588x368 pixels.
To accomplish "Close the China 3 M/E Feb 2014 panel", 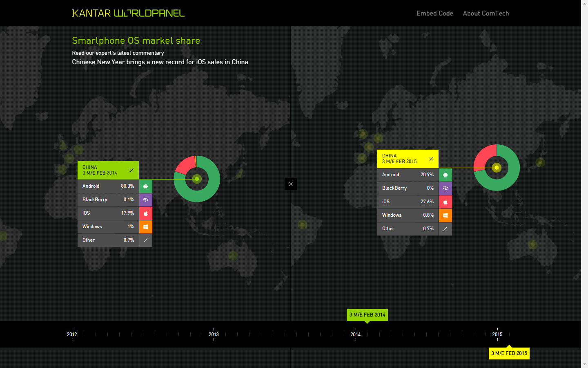I will [131, 170].
